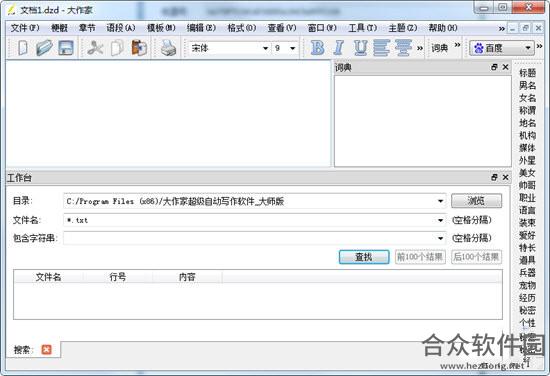Expand the menu bar overflow chevron

pyautogui.click(x=502, y=28)
